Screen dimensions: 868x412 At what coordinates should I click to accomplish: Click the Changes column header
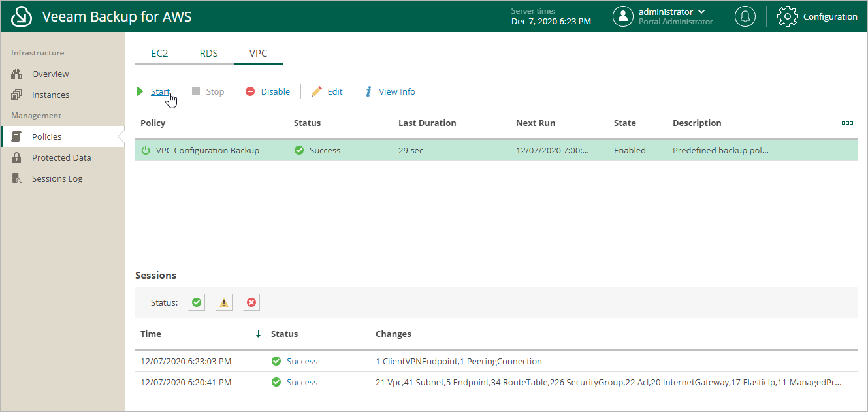coord(393,334)
